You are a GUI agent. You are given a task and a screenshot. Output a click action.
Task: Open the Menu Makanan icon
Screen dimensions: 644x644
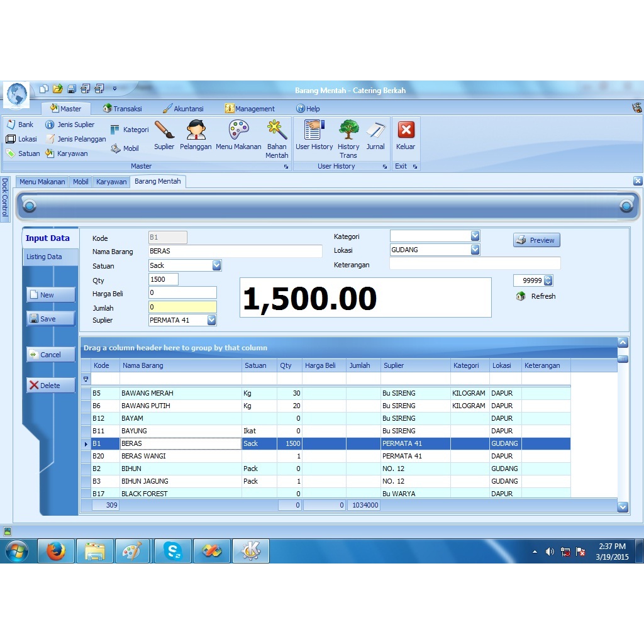pos(238,135)
